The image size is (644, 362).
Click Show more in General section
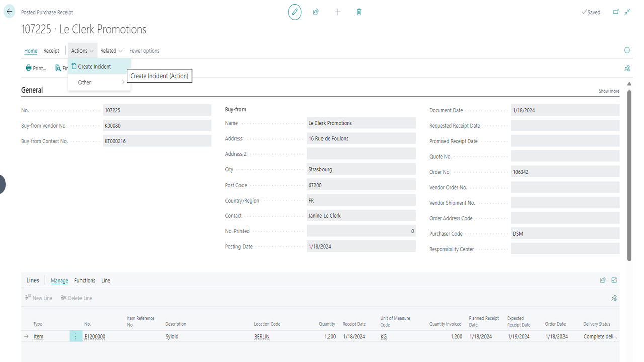[609, 91]
